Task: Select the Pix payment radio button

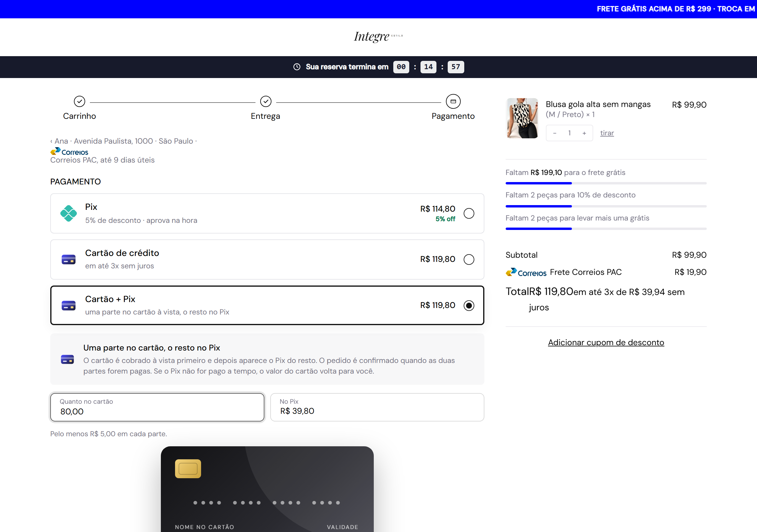Action: [x=469, y=214]
